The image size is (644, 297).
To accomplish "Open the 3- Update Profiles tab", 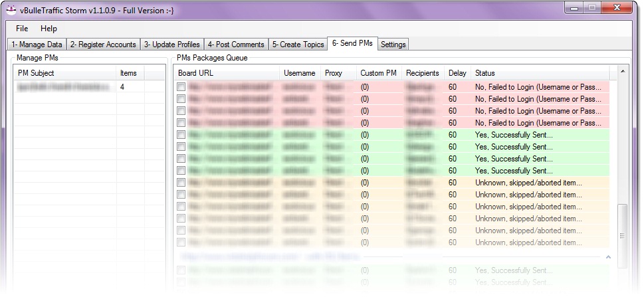I will pyautogui.click(x=171, y=45).
